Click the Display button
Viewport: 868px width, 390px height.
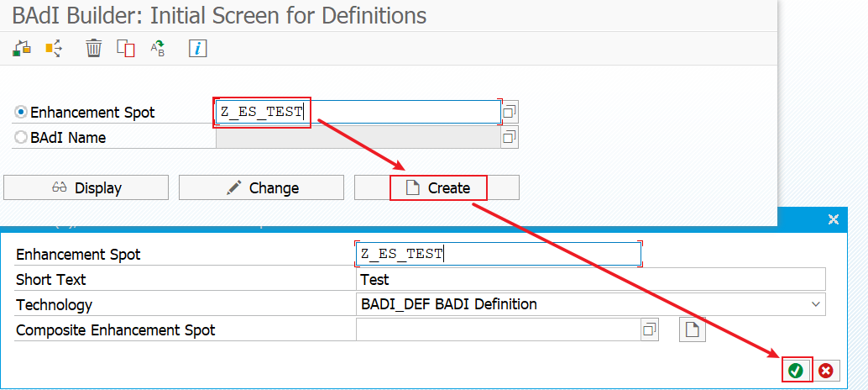pos(86,187)
